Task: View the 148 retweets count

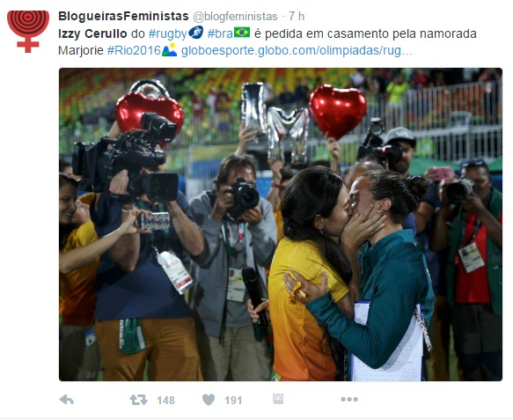Action: pos(165,400)
